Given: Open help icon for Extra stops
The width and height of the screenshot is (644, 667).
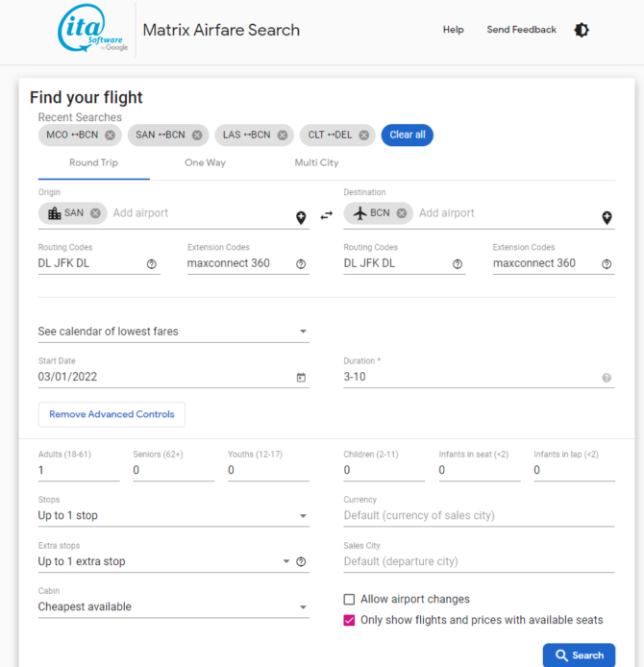Looking at the screenshot, I should [301, 562].
